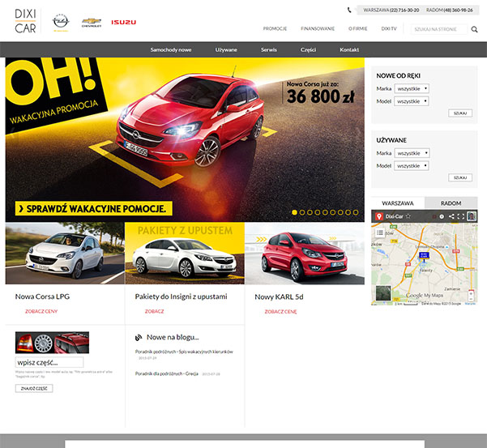
Task: Open Marka dropdown in Używane
Action: pyautogui.click(x=412, y=153)
